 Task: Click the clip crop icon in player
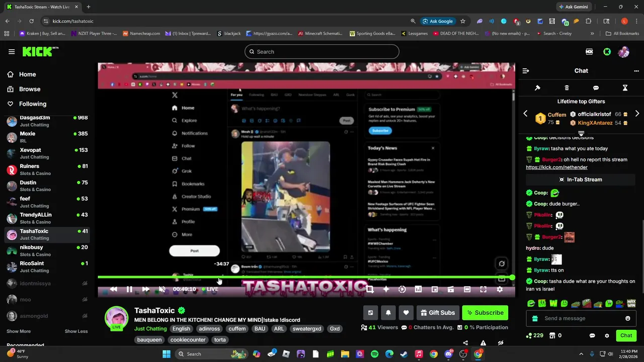pos(370,289)
